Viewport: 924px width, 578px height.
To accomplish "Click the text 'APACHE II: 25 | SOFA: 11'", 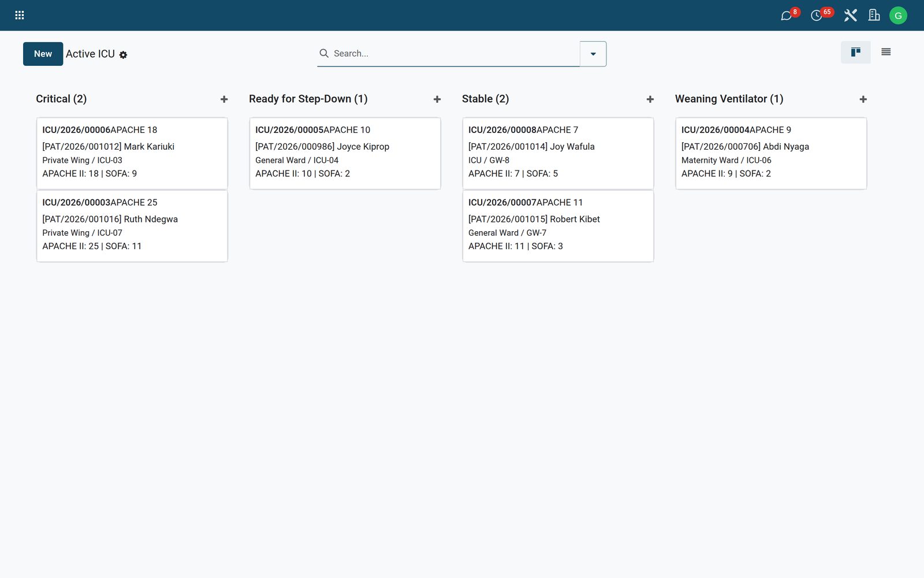I will (92, 246).
